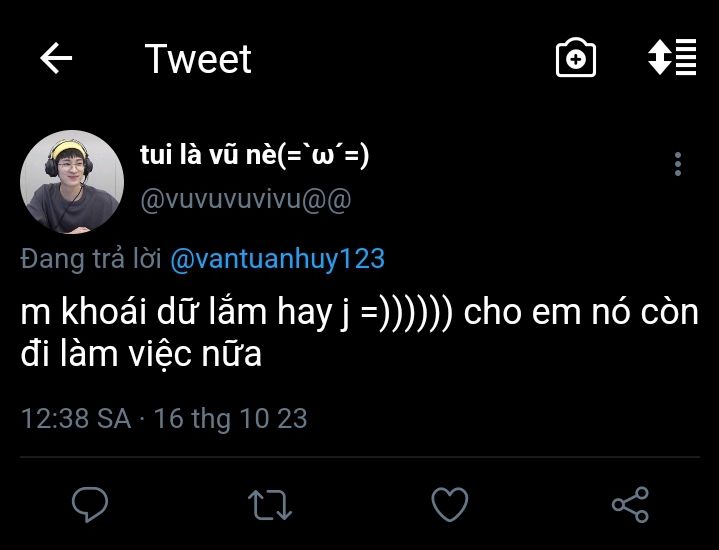
Task: Like the tweet with the heart
Action: pyautogui.click(x=449, y=504)
